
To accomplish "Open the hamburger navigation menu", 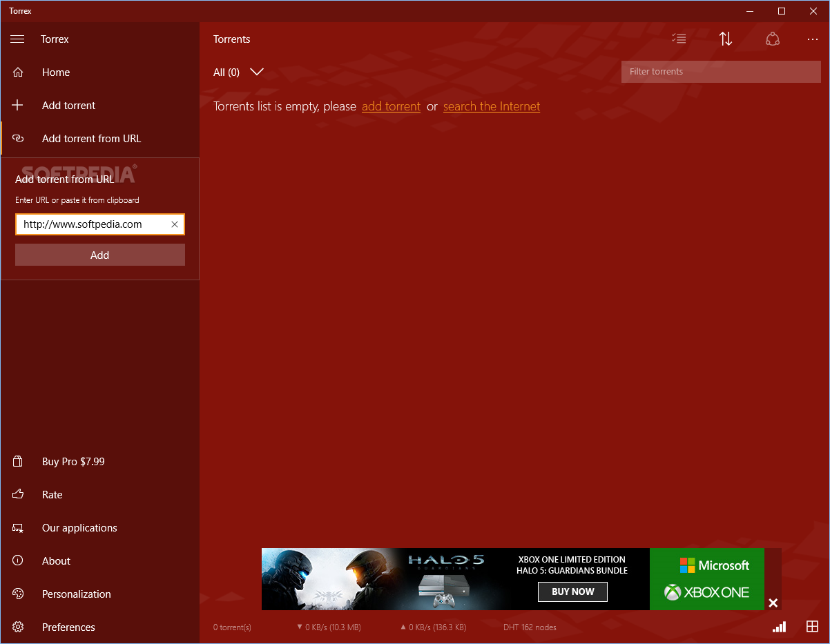I will [x=17, y=39].
